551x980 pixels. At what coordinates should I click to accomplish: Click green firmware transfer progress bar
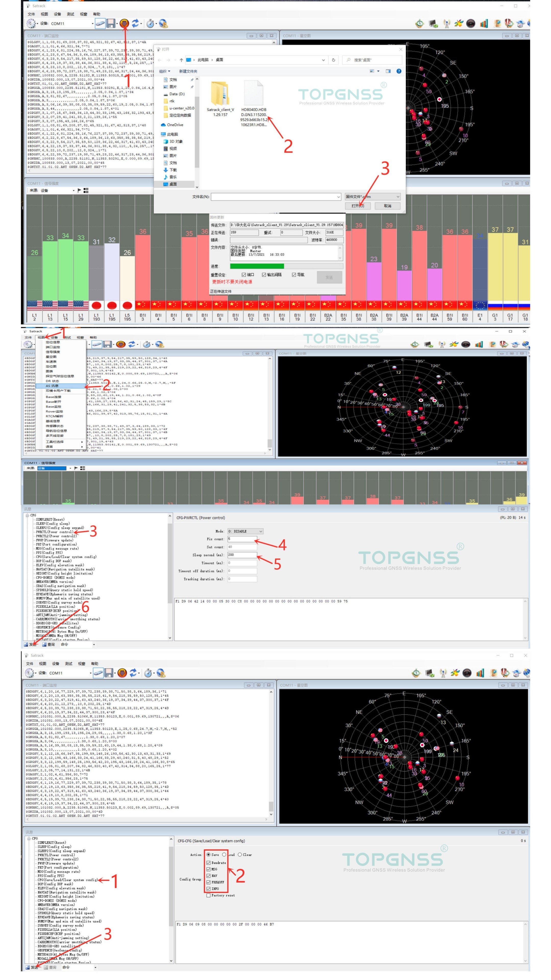click(x=257, y=266)
